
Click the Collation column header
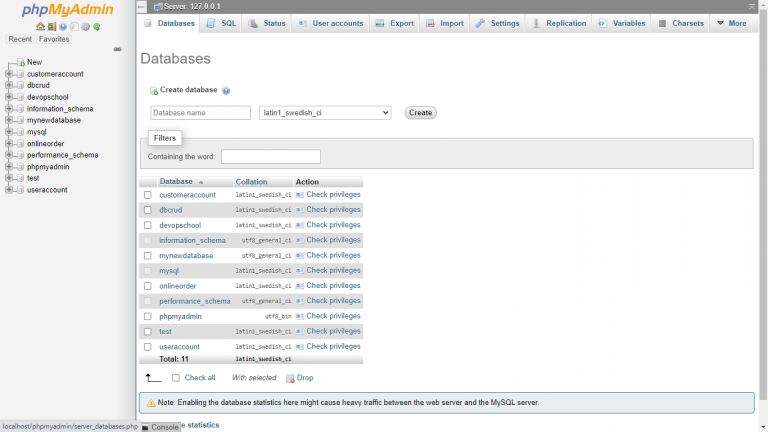pos(251,182)
